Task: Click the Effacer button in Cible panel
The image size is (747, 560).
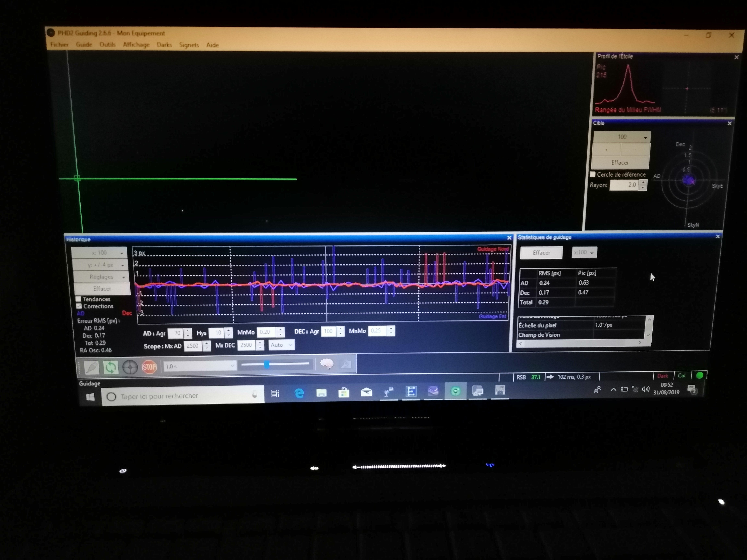Action: [x=620, y=163]
